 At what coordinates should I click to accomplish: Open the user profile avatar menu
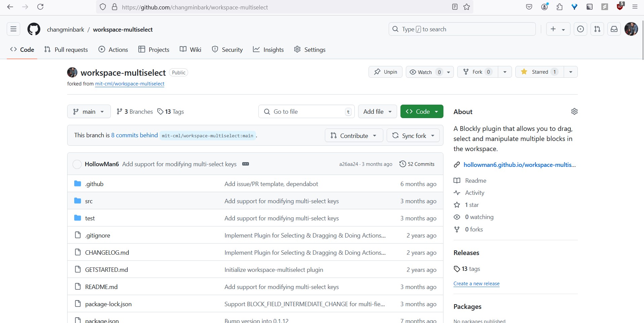[x=631, y=29]
